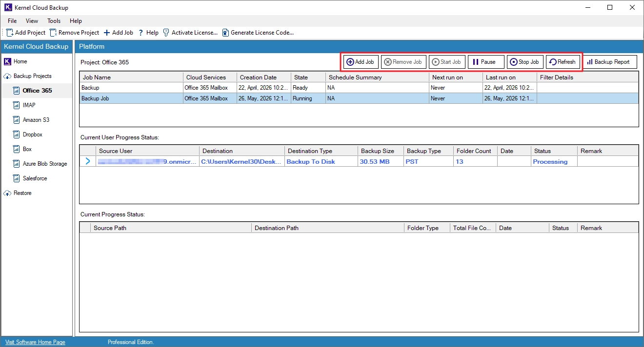Click the Next run on column header

click(456, 77)
